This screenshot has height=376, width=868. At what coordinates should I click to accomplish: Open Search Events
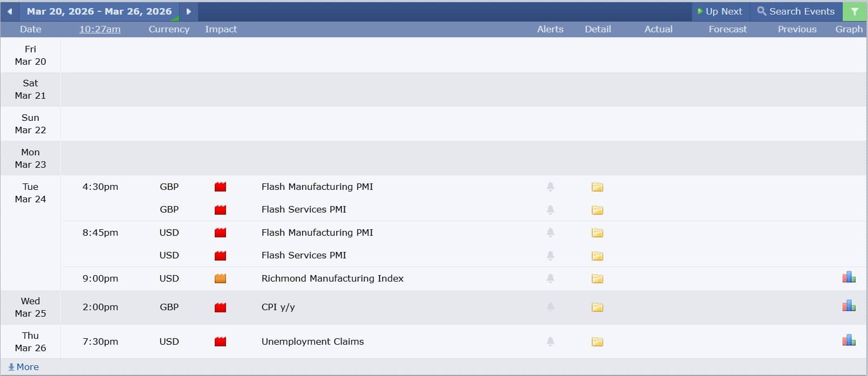[796, 11]
